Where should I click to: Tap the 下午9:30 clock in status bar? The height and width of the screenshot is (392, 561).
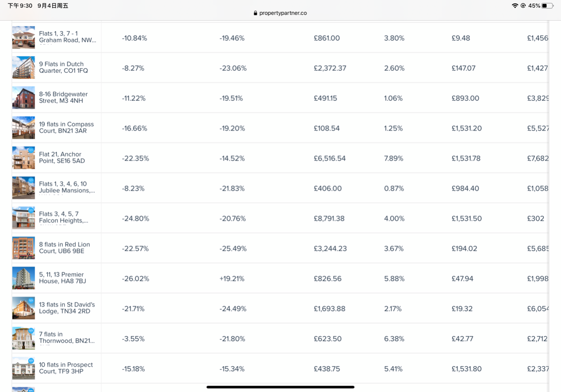[x=20, y=6]
